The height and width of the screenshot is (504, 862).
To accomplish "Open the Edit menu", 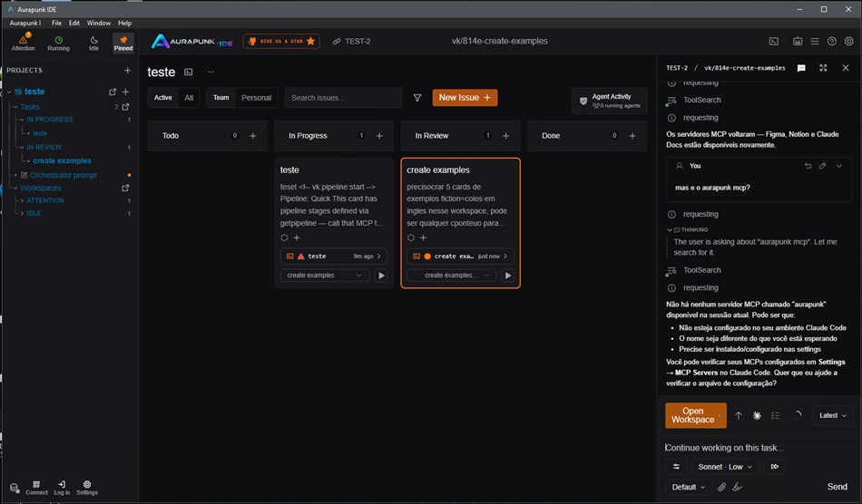I will [74, 23].
